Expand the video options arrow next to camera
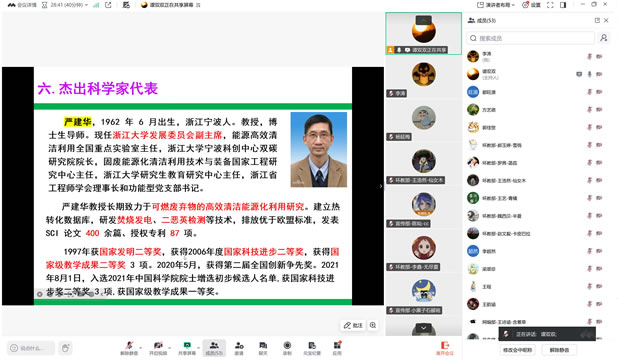Screen dimensions: 618x362 click(x=169, y=348)
